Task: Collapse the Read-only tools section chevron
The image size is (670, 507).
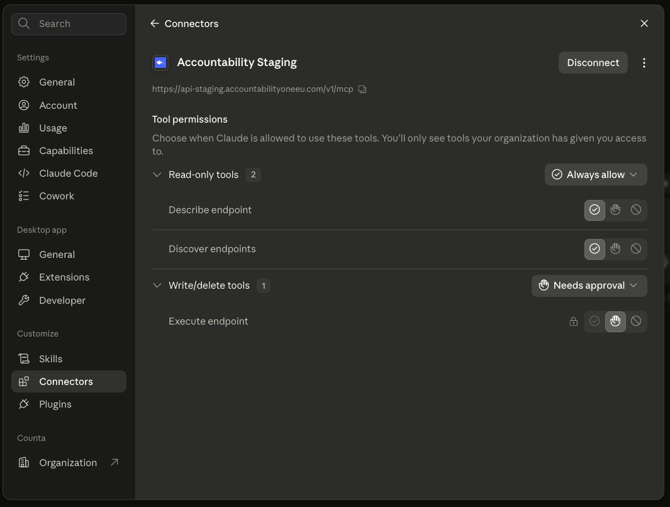Action: pyautogui.click(x=157, y=175)
